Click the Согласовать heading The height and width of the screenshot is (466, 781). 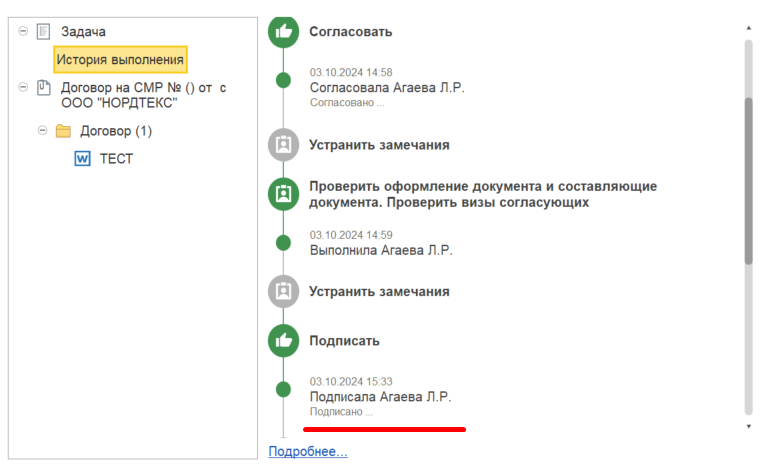click(x=351, y=32)
